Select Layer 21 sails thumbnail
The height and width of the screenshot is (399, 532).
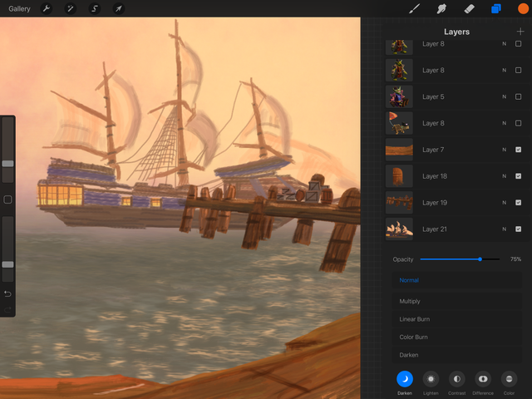pyautogui.click(x=399, y=229)
